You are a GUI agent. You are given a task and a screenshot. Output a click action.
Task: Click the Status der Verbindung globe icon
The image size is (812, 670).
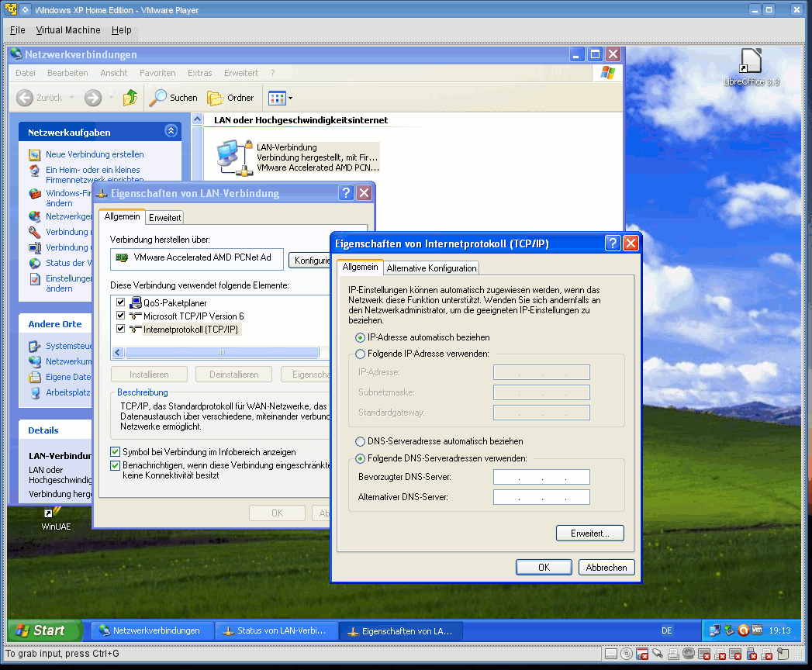(x=35, y=263)
